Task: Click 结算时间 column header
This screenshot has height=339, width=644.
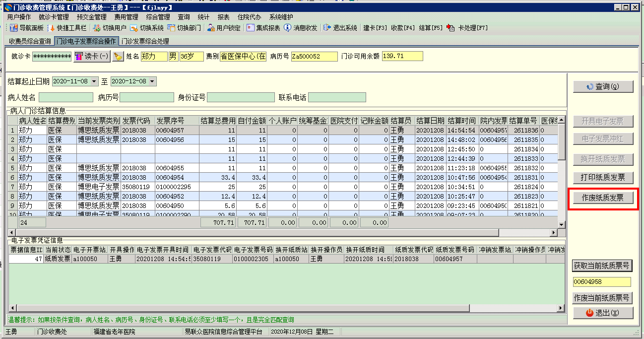Action: (x=461, y=121)
